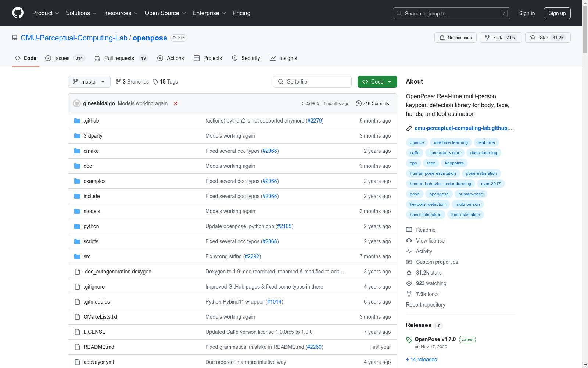Expand the Product menu
The width and height of the screenshot is (588, 368).
pyautogui.click(x=46, y=13)
